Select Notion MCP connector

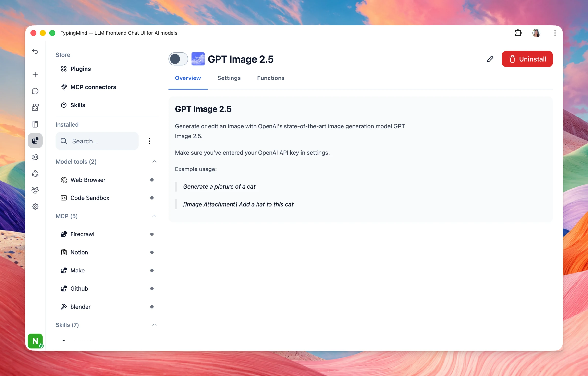pos(107,252)
